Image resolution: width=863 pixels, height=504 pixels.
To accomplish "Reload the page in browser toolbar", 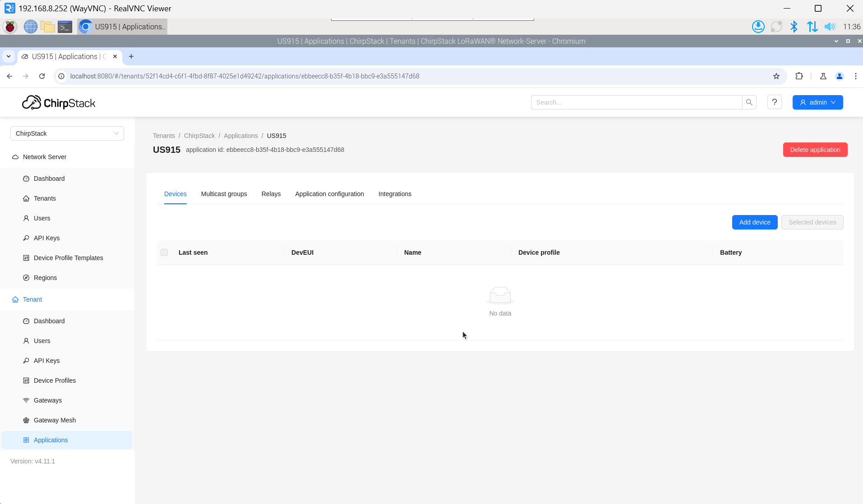I will (x=42, y=76).
